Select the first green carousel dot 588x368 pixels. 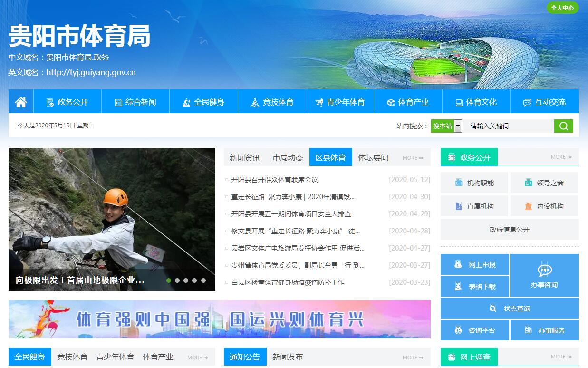pyautogui.click(x=169, y=281)
